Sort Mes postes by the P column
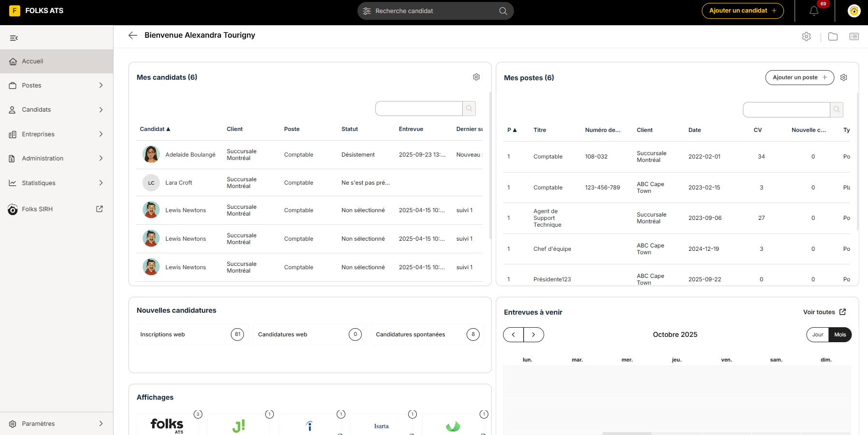The image size is (868, 435). pos(512,130)
